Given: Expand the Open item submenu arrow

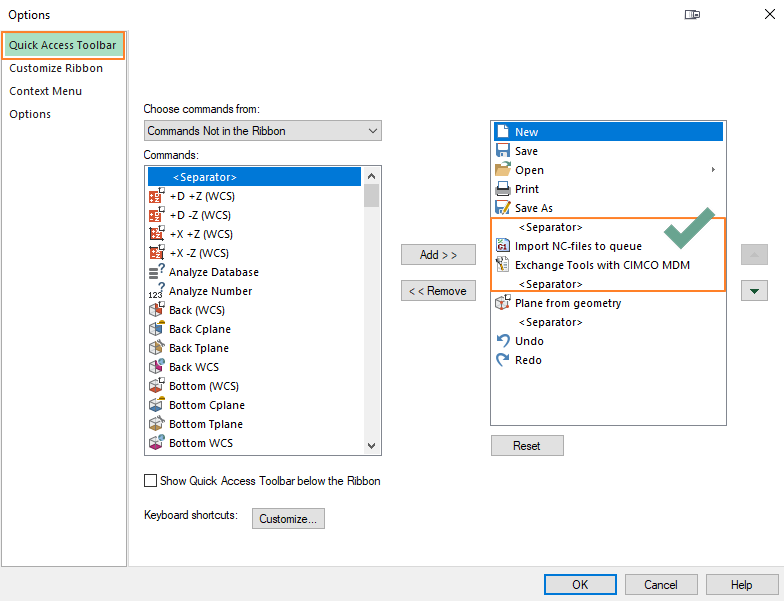Looking at the screenshot, I should point(713,170).
